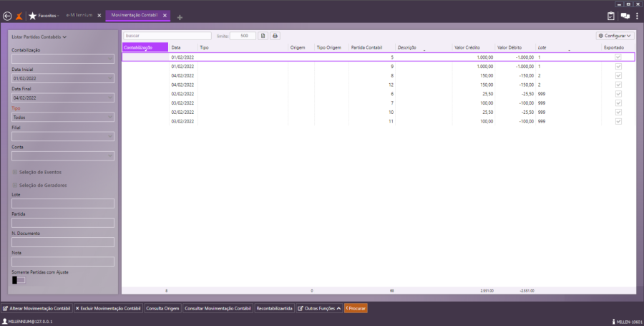Sort by the Lote column header
644x326 pixels.
coord(568,48)
